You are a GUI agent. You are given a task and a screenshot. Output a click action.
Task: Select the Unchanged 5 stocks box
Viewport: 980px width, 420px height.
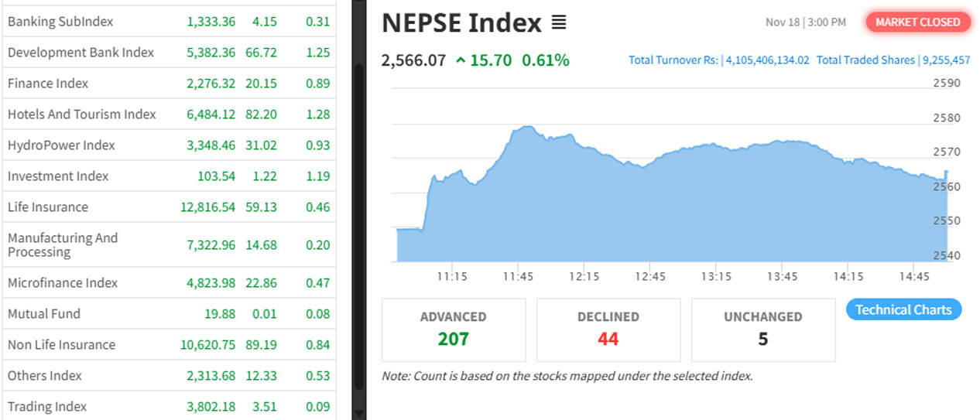[763, 330]
